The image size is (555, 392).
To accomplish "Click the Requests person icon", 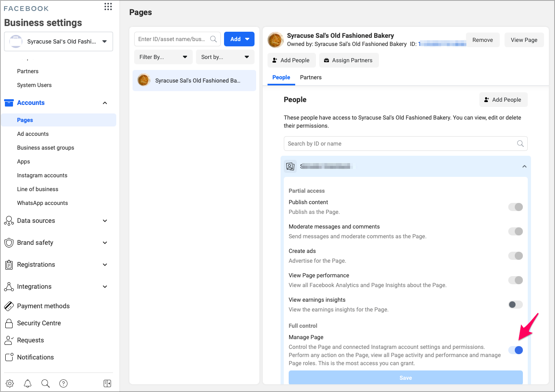I will click(9, 340).
